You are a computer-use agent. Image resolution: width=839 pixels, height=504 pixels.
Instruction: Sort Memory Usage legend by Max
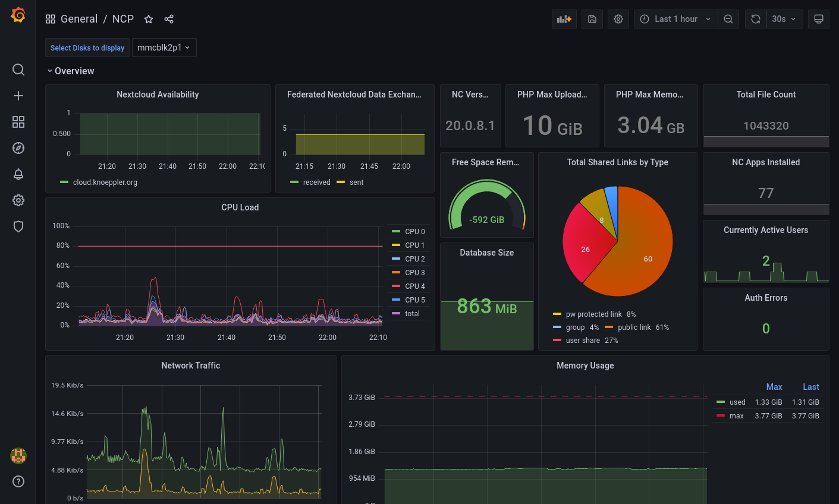click(774, 387)
